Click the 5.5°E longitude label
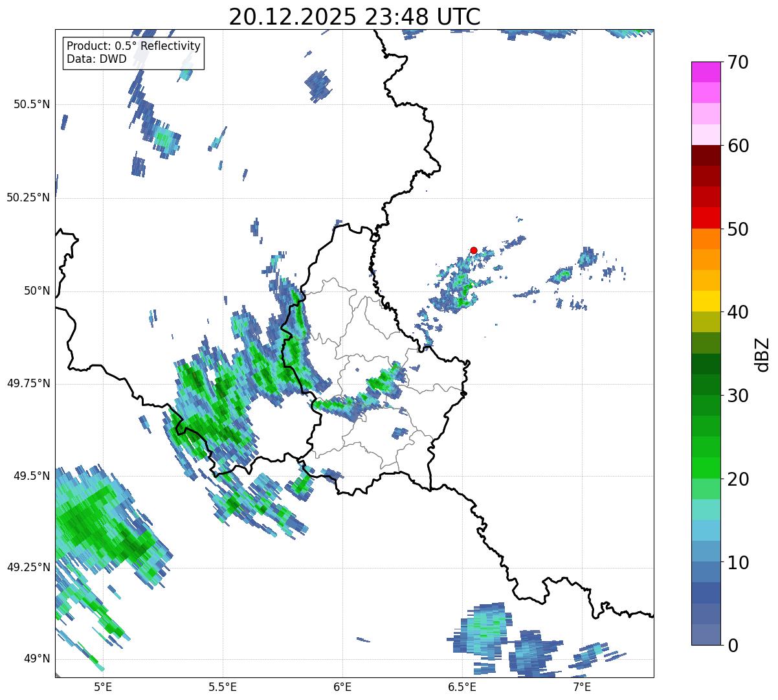Image resolution: width=778 pixels, height=700 pixels. [x=223, y=686]
